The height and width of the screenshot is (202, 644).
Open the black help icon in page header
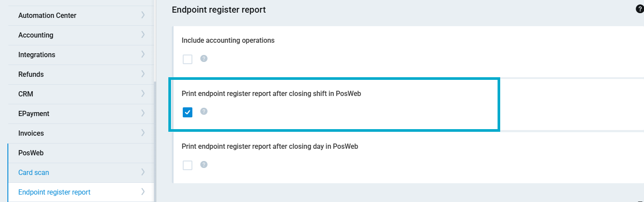tap(640, 9)
